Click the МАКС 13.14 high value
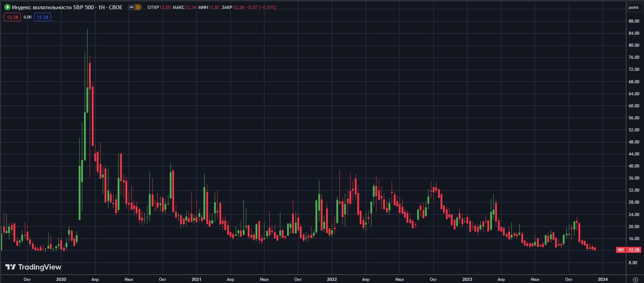This screenshot has width=644, height=283. click(x=184, y=7)
